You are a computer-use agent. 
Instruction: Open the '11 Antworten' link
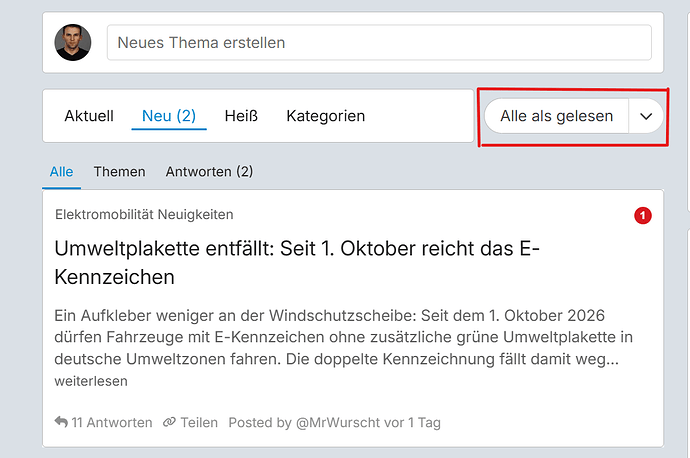112,423
